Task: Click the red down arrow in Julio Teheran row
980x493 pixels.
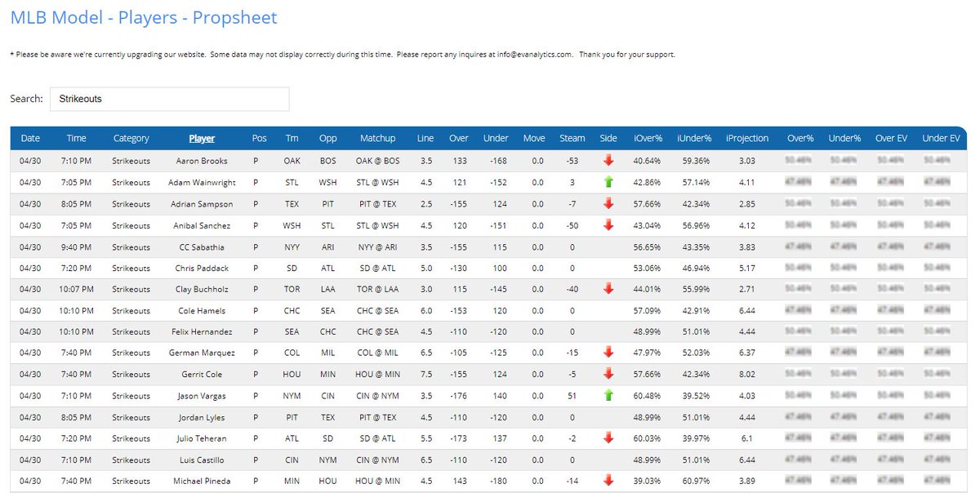Action: click(x=608, y=437)
